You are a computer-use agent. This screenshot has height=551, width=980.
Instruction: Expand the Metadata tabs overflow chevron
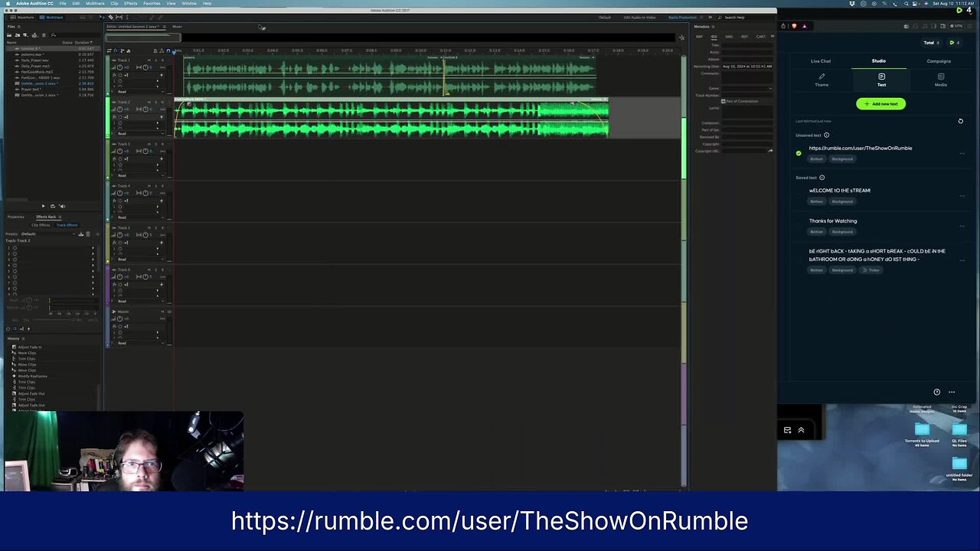(x=772, y=36)
